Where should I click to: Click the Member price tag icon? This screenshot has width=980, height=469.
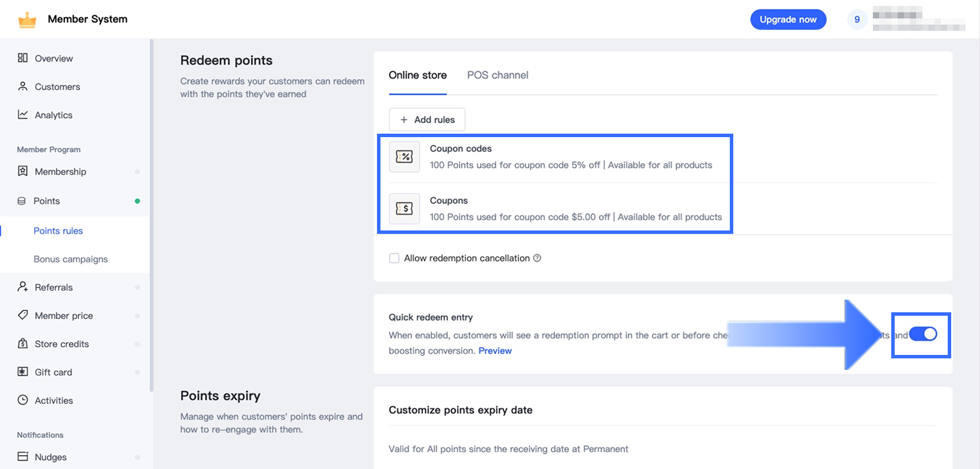(x=22, y=315)
